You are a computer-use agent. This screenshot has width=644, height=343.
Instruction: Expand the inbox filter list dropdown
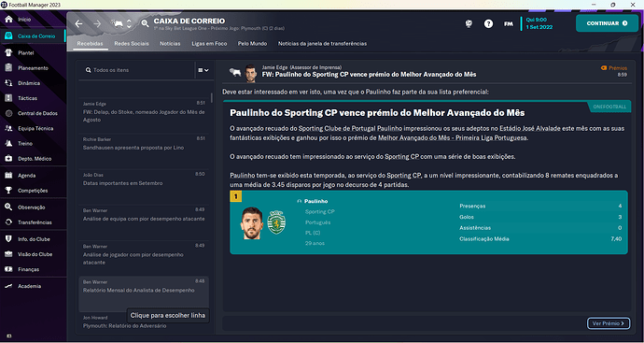tap(203, 70)
